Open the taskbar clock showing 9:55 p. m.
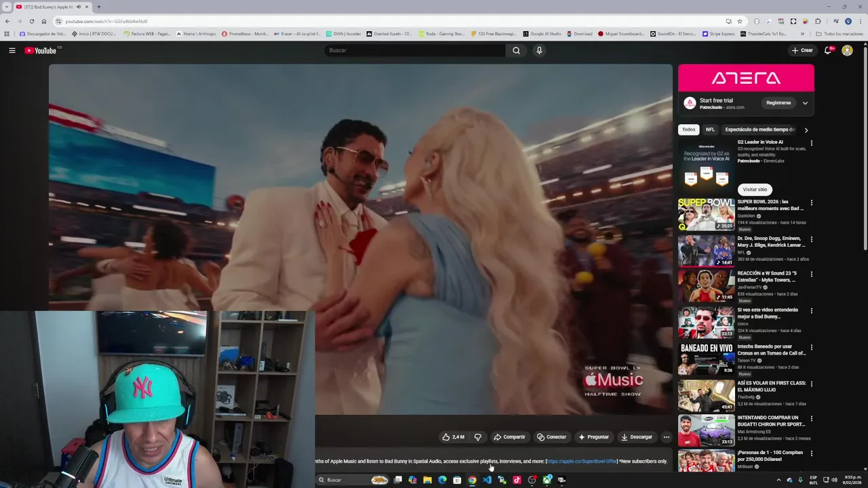The width and height of the screenshot is (868, 488). click(852, 480)
